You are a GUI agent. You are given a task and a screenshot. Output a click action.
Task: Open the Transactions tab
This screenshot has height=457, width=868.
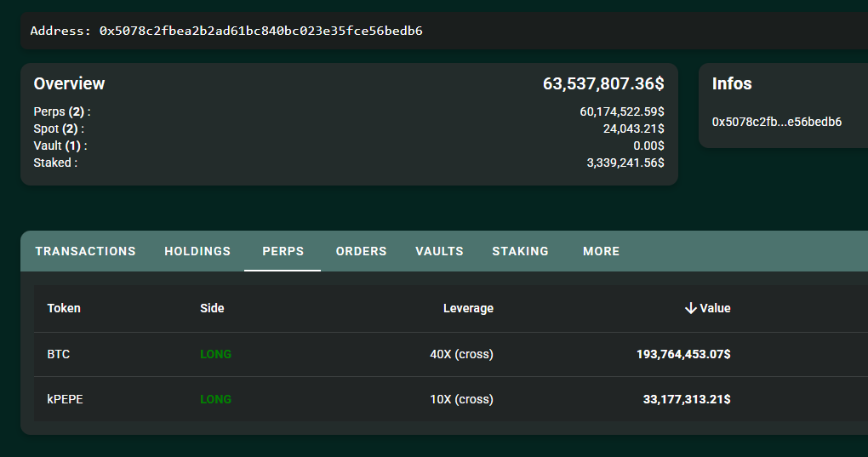[85, 251]
